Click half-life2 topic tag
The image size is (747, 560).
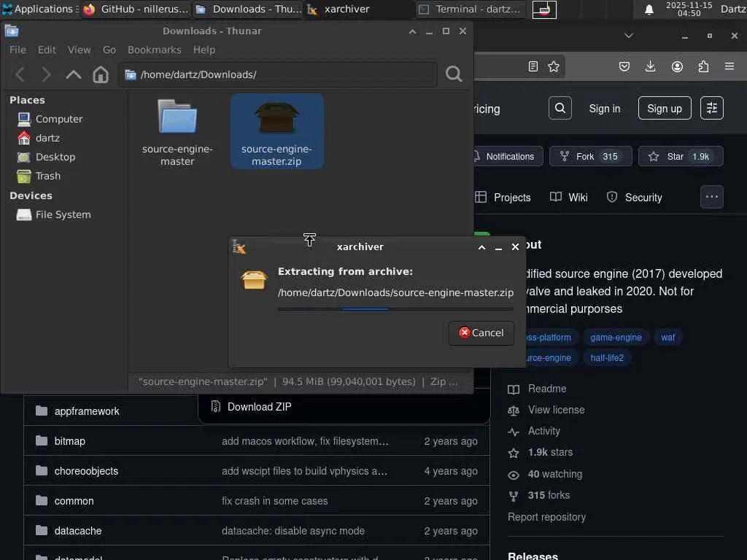[x=607, y=357]
